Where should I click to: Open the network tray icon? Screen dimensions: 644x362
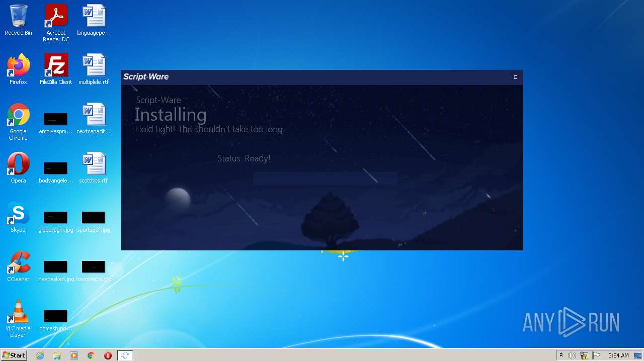pyautogui.click(x=584, y=355)
